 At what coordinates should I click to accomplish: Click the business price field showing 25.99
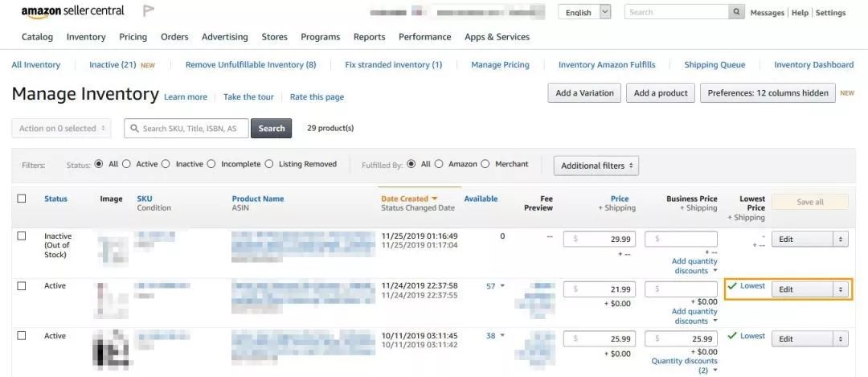(682, 338)
